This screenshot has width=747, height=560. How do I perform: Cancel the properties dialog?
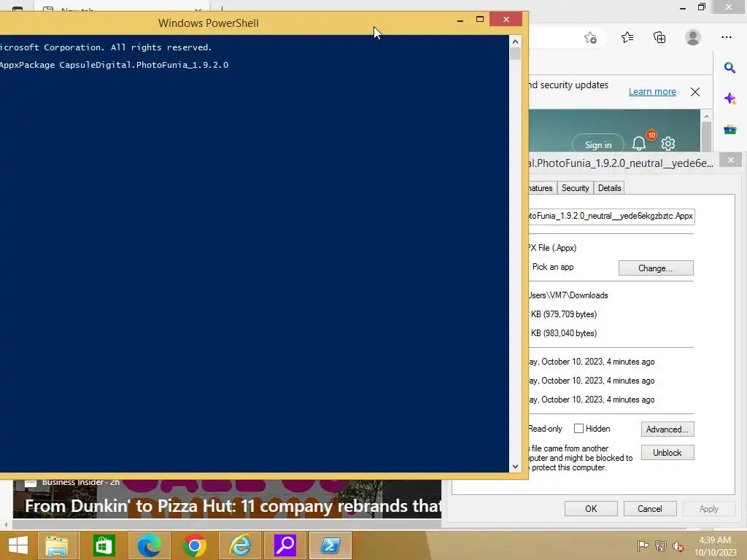pos(650,508)
